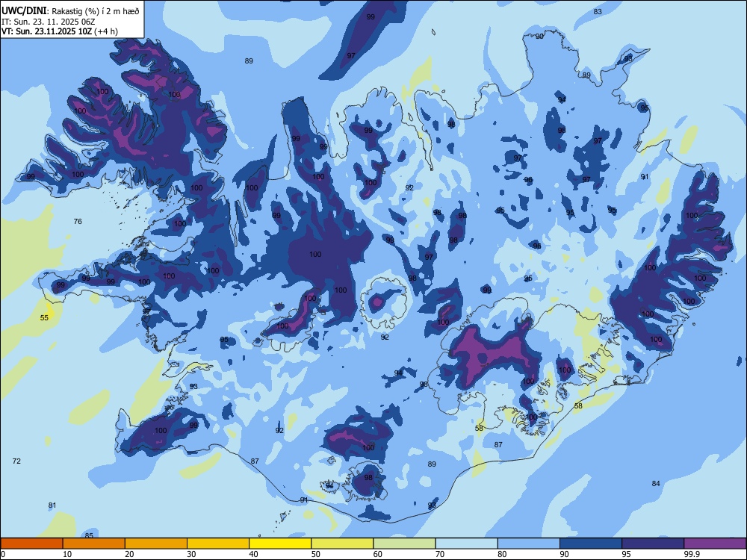Click the humidity value 81 on the map

point(52,505)
